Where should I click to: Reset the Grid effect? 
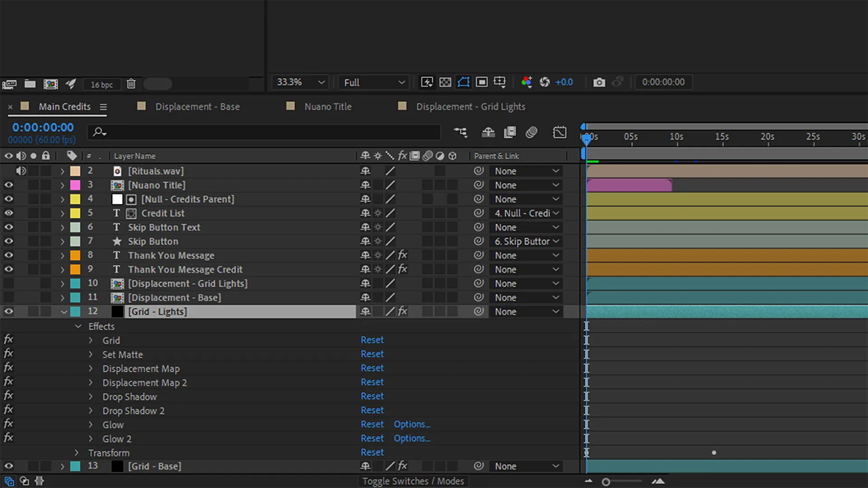point(372,340)
